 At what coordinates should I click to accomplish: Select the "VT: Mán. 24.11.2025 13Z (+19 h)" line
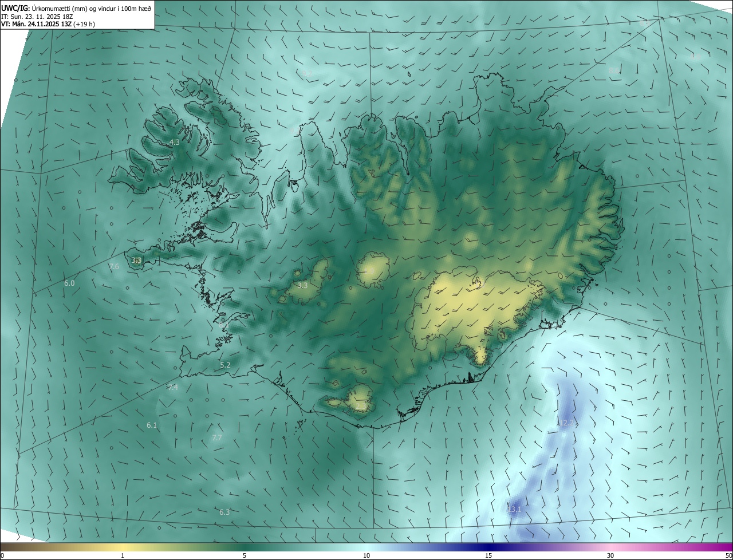tap(48, 24)
